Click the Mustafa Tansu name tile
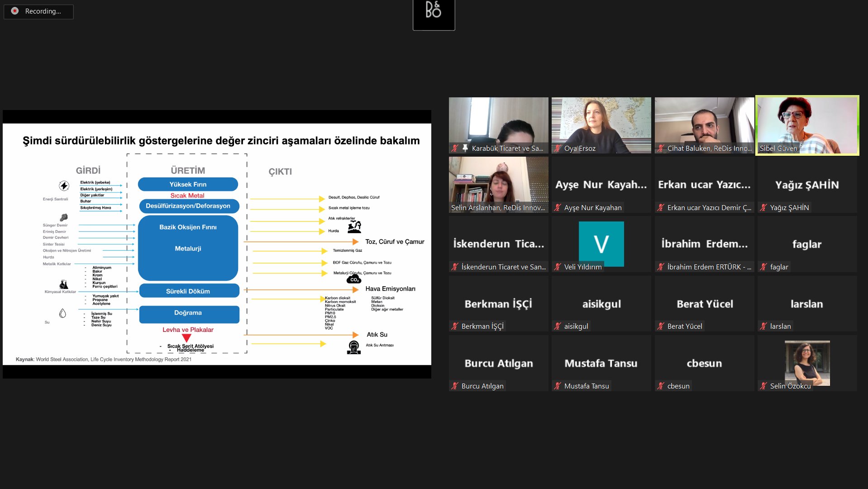The width and height of the screenshot is (868, 489). 601,363
